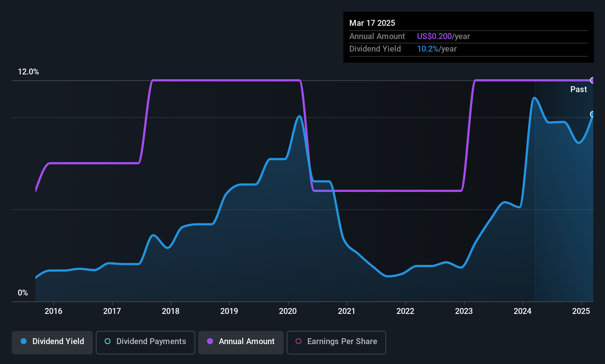Image resolution: width=605 pixels, height=364 pixels.
Task: Click the 2018 x-axis label
Action: 171,311
